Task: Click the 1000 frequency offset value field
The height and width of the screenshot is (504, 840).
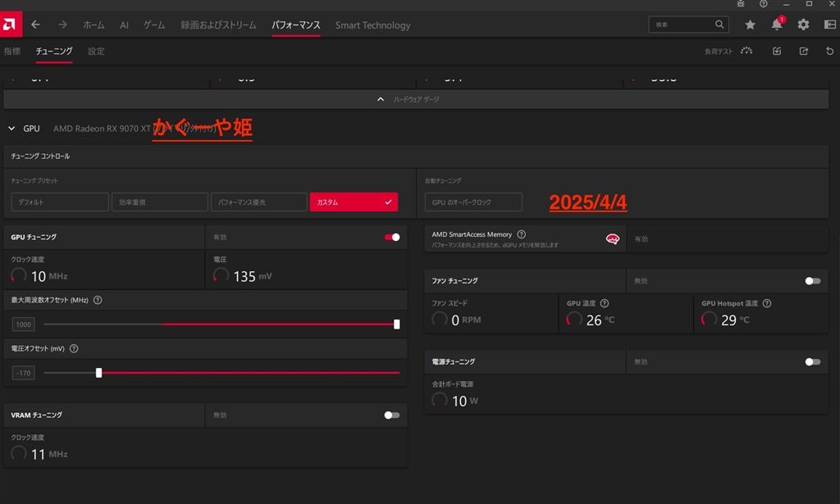Action: (x=23, y=325)
